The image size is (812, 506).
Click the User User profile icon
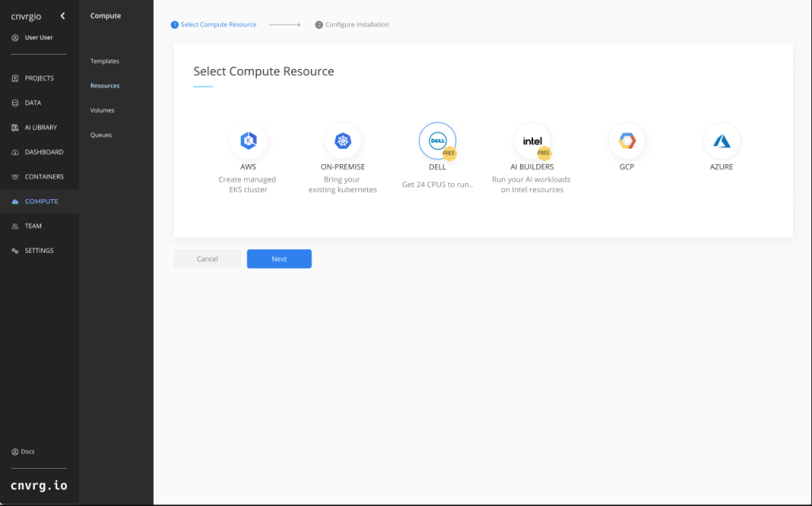(x=15, y=38)
